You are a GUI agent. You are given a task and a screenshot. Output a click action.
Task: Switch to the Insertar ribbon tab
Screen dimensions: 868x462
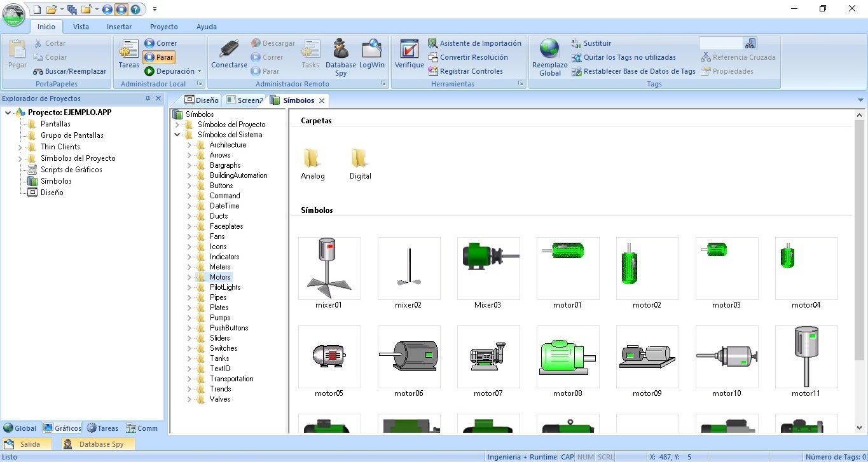[x=120, y=27]
